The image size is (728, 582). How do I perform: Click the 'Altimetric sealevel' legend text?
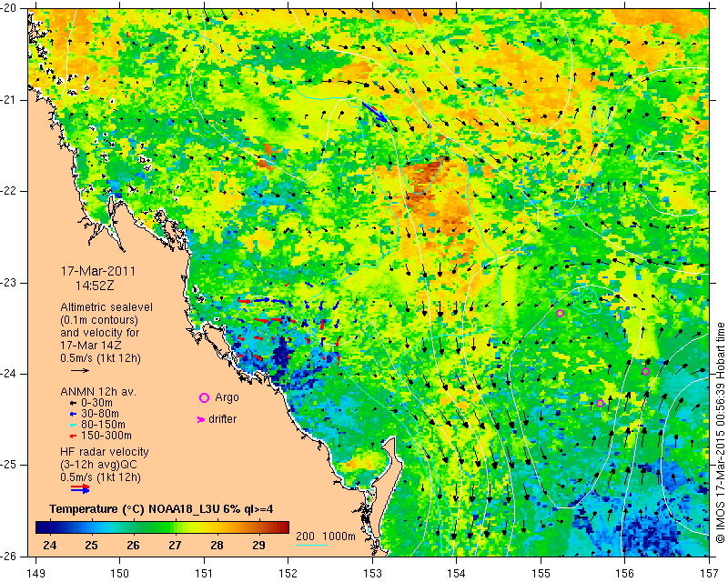pyautogui.click(x=106, y=307)
